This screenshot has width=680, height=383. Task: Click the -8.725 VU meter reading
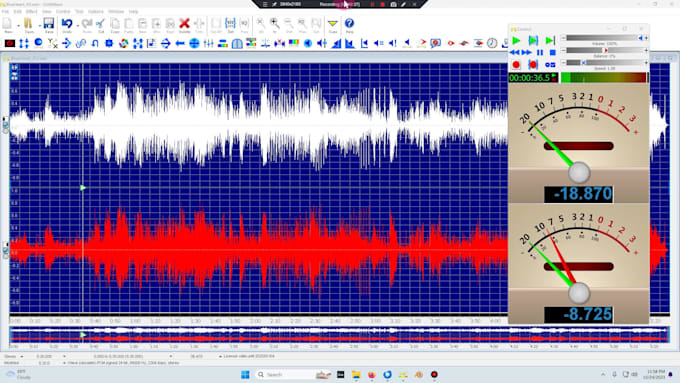tap(578, 314)
